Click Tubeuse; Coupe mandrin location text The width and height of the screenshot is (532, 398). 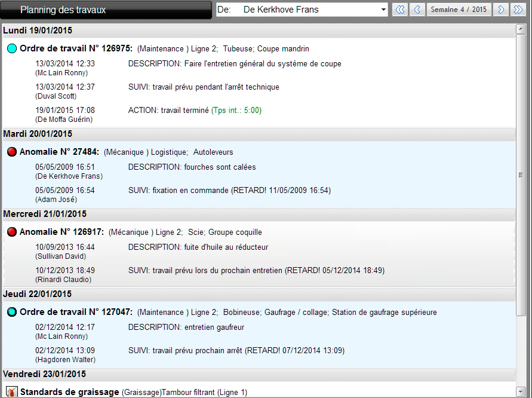266,49
